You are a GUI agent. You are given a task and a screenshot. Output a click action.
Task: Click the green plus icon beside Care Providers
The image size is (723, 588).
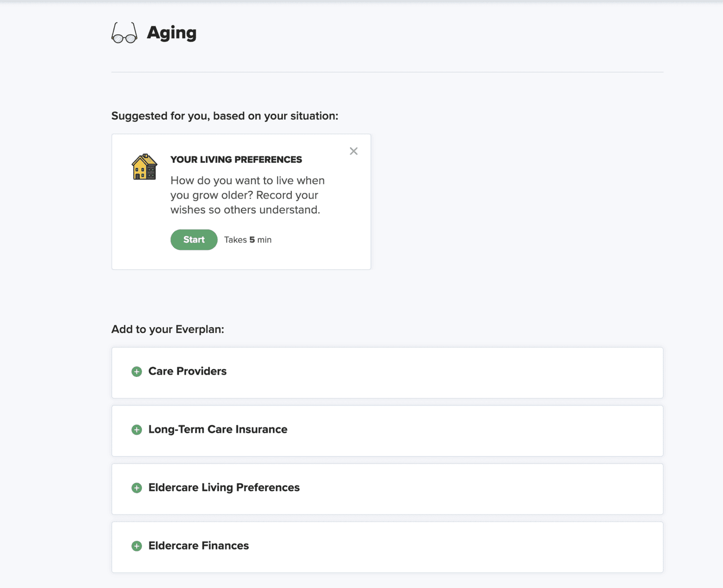coord(136,372)
